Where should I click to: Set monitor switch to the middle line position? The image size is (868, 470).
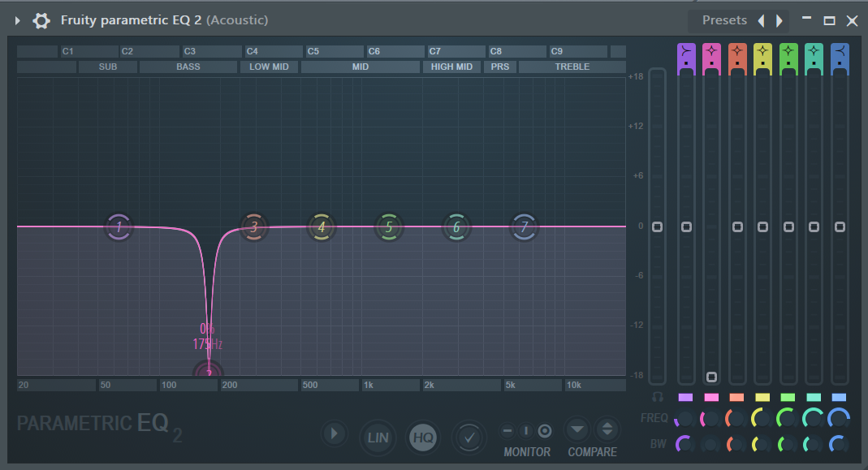[x=526, y=431]
